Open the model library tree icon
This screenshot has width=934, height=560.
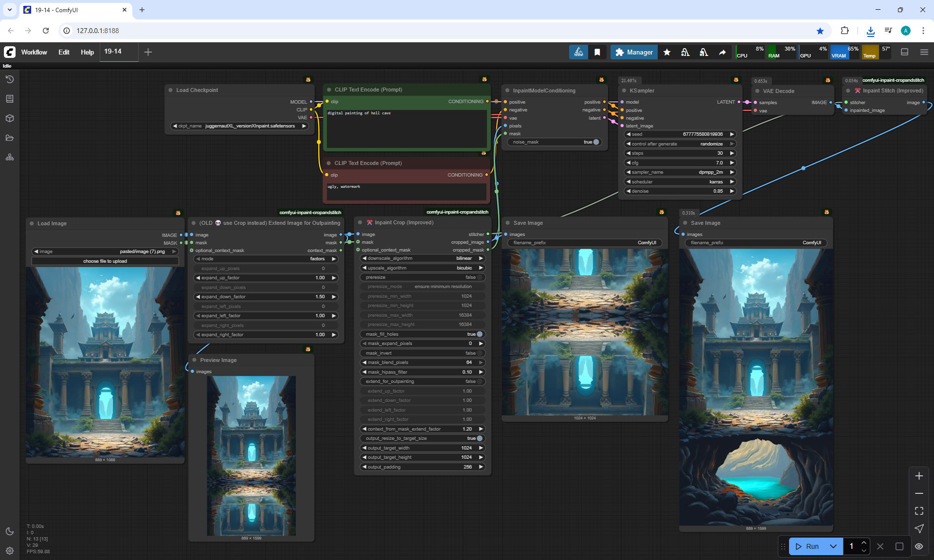[10, 157]
